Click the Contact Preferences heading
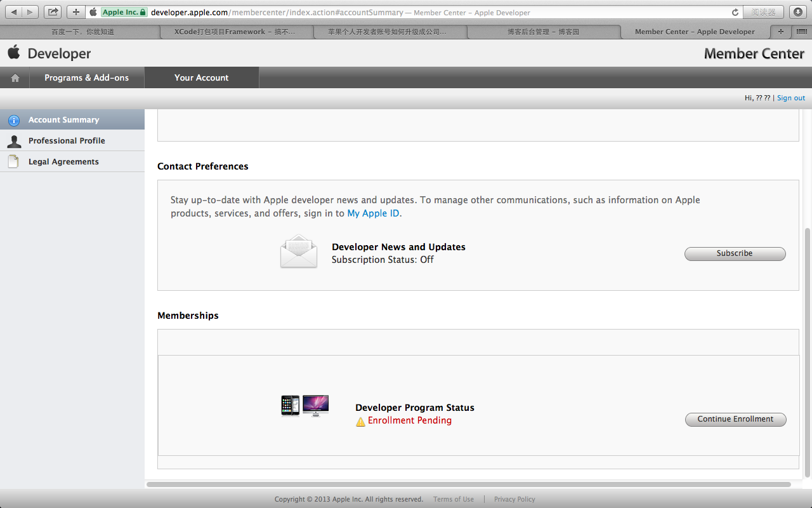The height and width of the screenshot is (508, 812). pos(203,166)
